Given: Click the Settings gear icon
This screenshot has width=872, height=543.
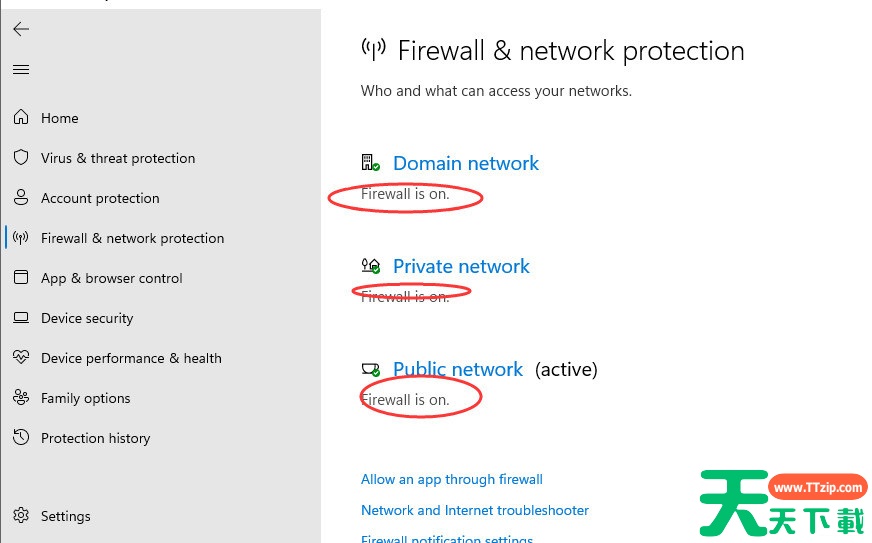Looking at the screenshot, I should 21,515.
